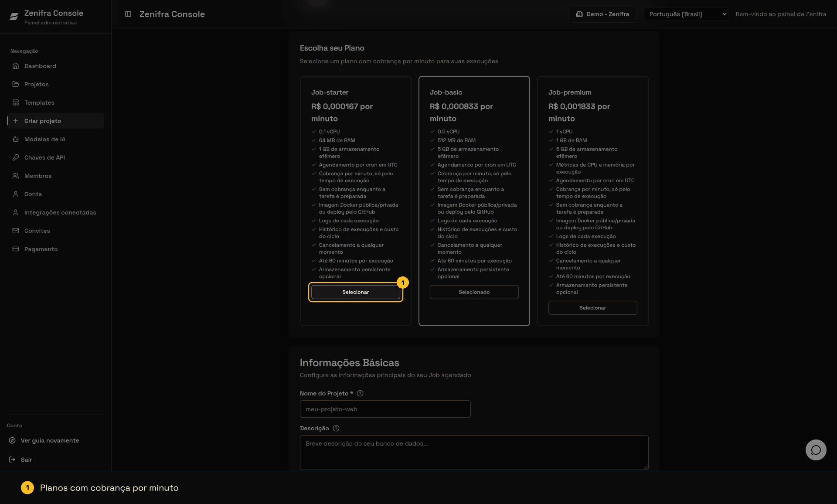Click the help icon beside Descrição
Viewport: 837px width, 504px height.
(336, 428)
